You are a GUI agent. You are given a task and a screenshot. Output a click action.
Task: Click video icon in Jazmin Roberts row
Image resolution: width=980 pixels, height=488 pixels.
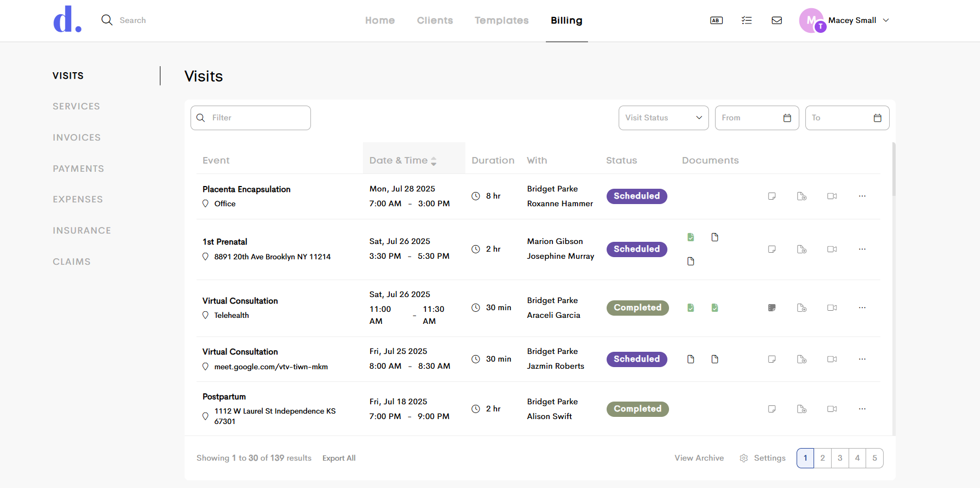(832, 359)
